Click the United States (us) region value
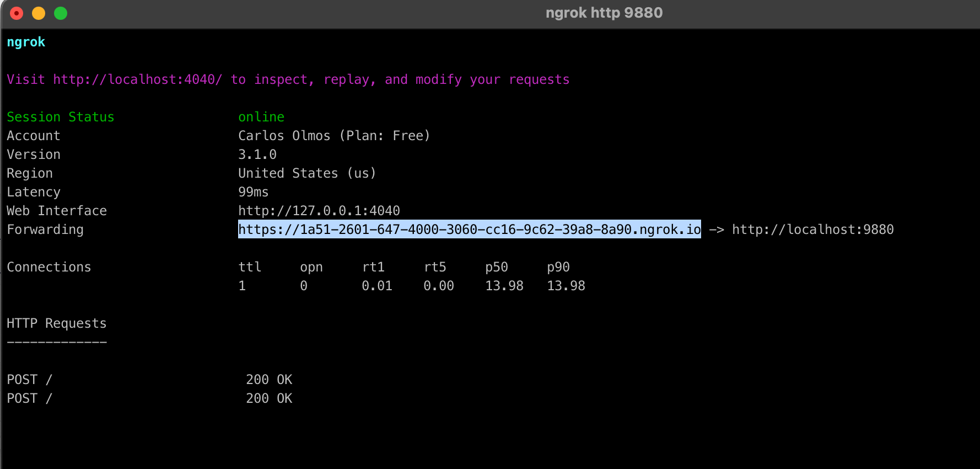This screenshot has height=469, width=980. pyautogui.click(x=306, y=173)
